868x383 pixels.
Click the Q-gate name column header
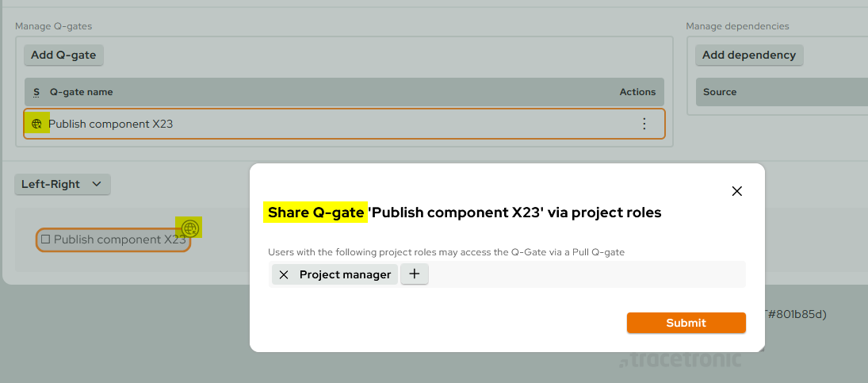click(x=81, y=92)
